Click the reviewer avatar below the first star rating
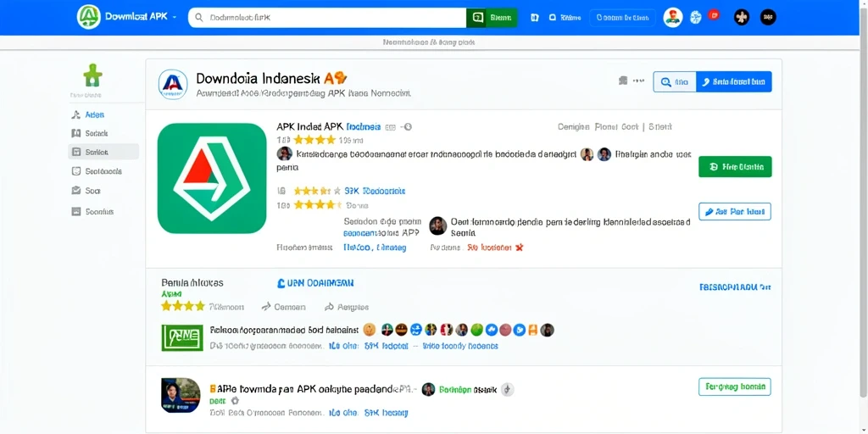Viewport: 868px width, 434px height. [x=285, y=154]
